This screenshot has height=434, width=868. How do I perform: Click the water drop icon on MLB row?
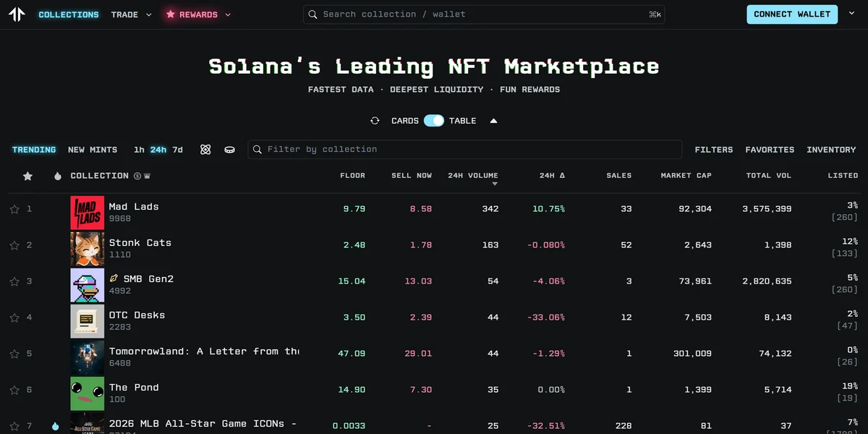(56, 426)
